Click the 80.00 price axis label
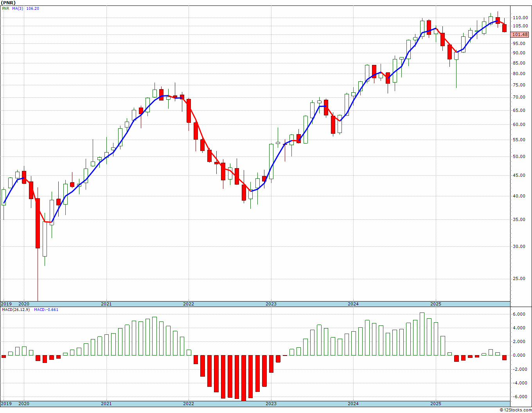Screen dimensions: 532x413 click(x=519, y=74)
